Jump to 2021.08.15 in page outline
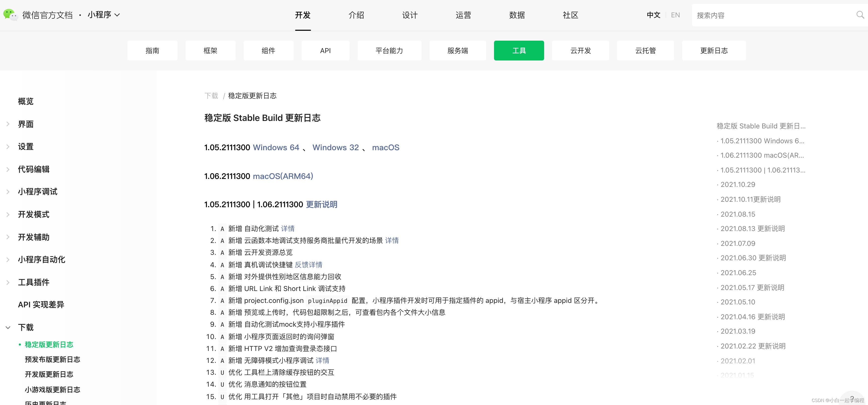The width and height of the screenshot is (868, 405). [738, 214]
